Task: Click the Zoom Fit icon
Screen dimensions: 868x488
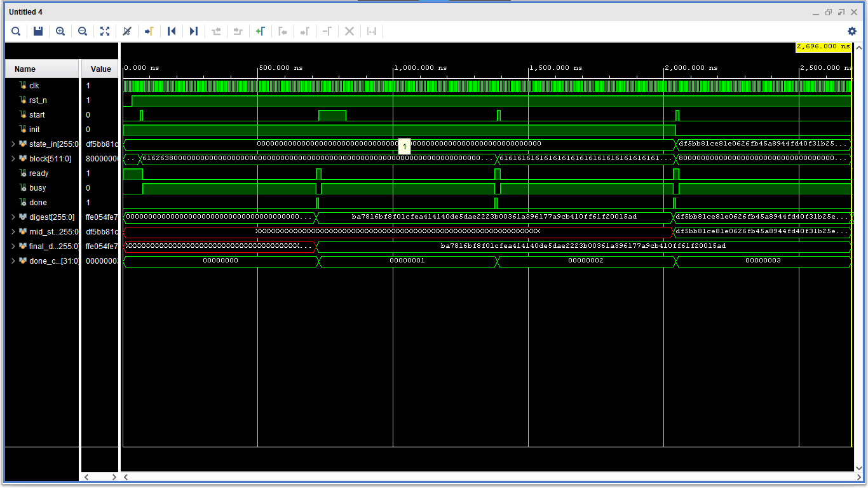Action: pyautogui.click(x=105, y=31)
